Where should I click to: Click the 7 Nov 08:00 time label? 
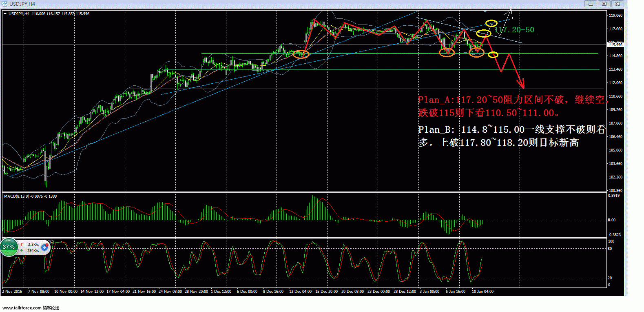[x=39, y=292]
